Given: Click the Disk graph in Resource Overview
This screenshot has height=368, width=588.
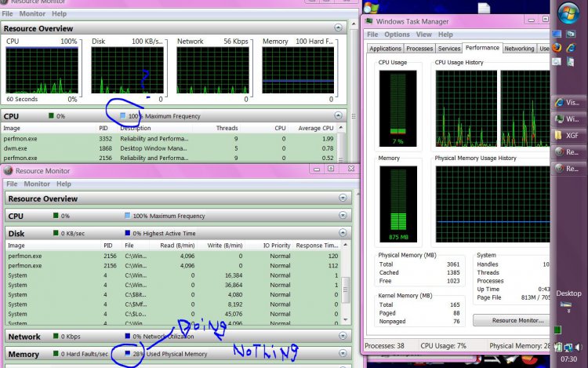Looking at the screenshot, I should tap(128, 70).
